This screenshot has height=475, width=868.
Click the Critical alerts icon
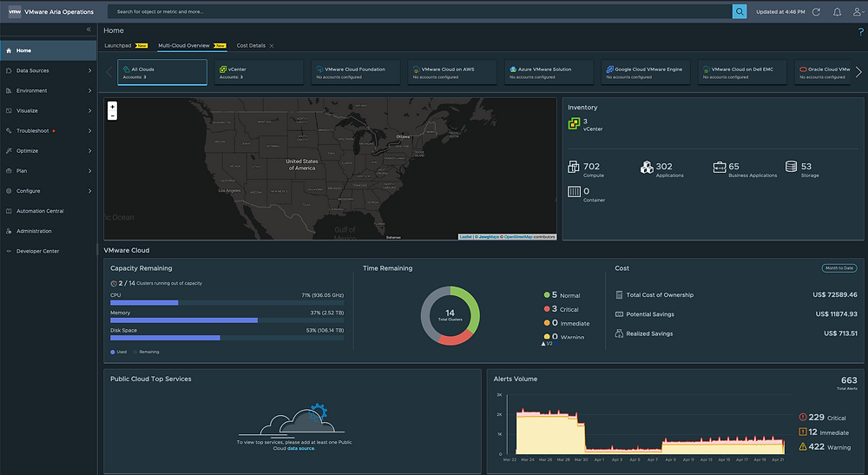(803, 417)
